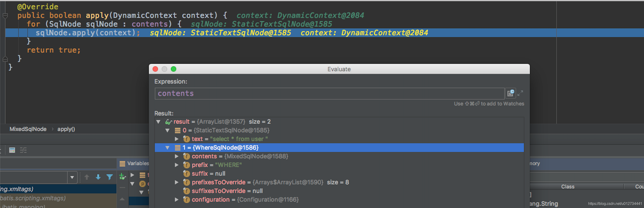The height and width of the screenshot is (208, 644).
Task: Expand the contents MixedSqlNode@1588 field
Action: point(177,156)
